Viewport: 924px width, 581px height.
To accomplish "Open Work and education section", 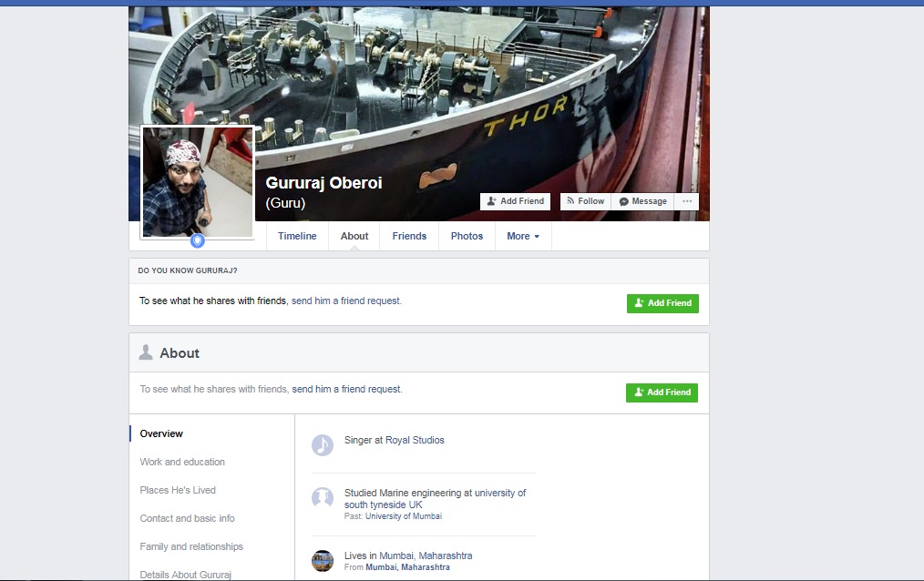I will point(182,462).
